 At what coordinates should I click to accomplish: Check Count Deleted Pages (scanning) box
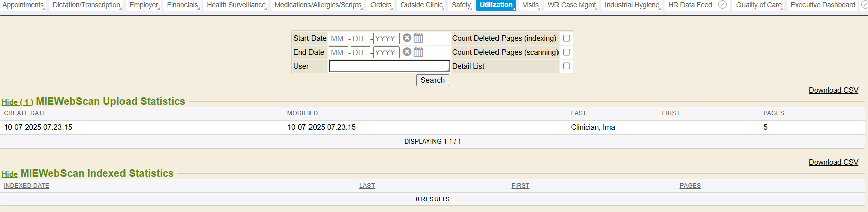566,52
